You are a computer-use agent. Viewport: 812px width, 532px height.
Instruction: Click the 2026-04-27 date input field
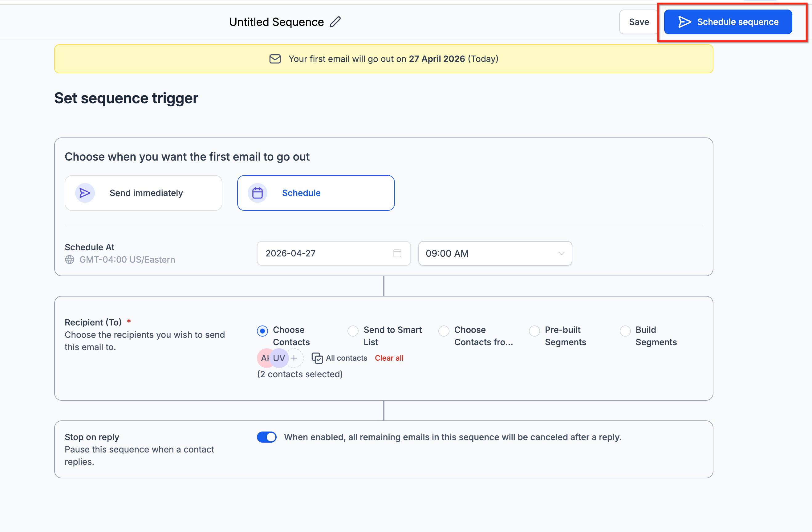tap(324, 253)
